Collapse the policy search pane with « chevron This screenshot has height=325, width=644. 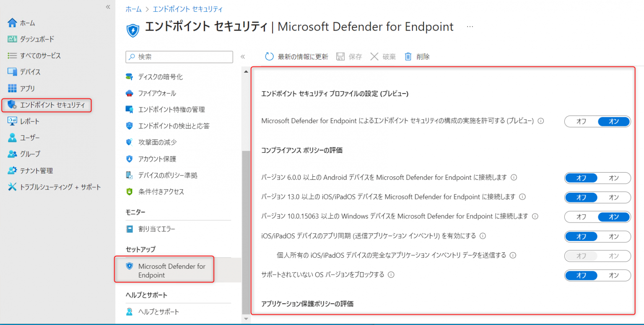point(243,56)
